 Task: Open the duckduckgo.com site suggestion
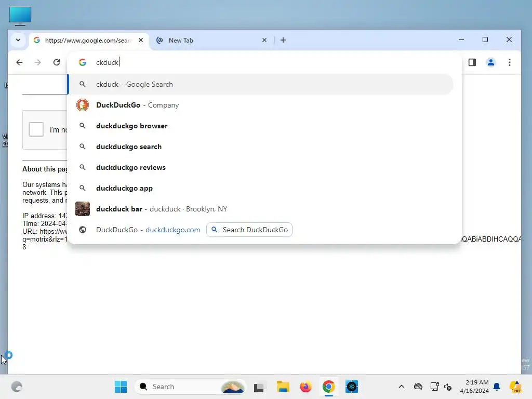148,230
